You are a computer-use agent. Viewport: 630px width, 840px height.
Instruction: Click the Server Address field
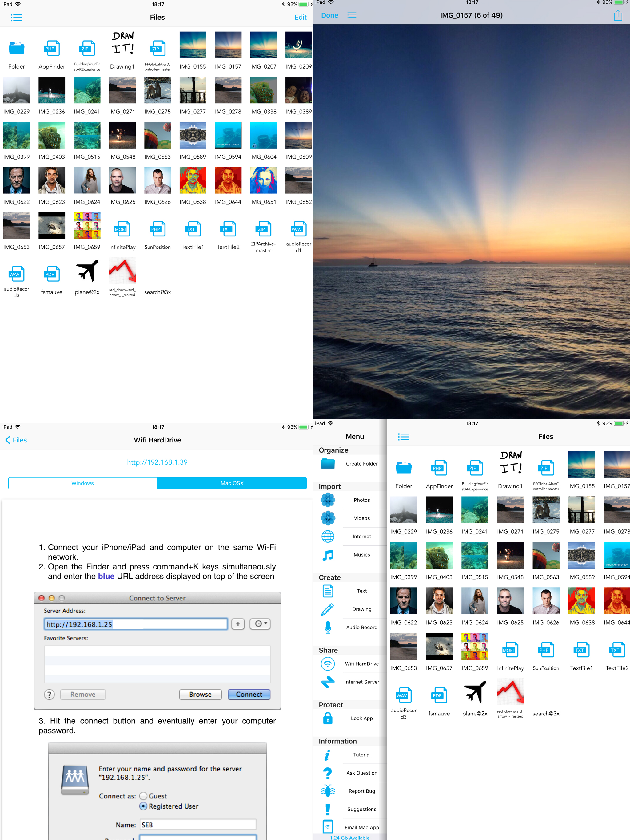pyautogui.click(x=136, y=624)
